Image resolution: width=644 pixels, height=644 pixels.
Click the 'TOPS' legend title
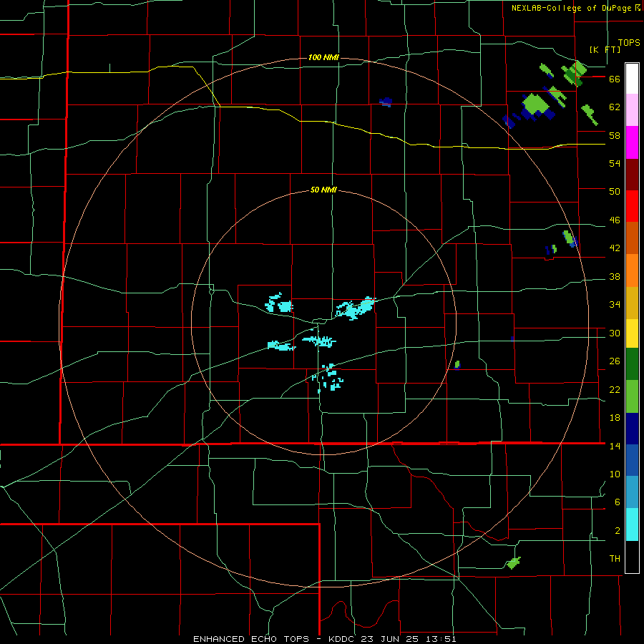tap(629, 42)
